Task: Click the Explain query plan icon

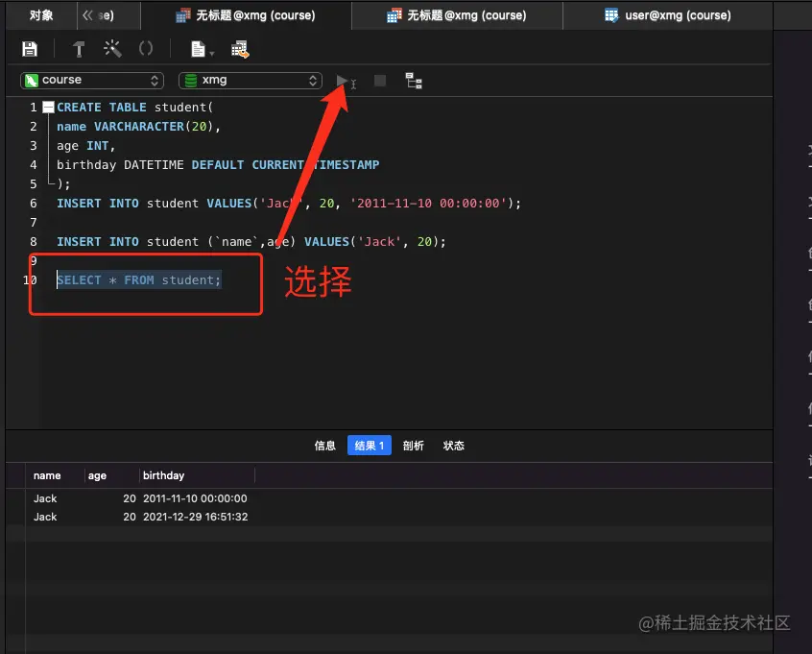Action: pos(414,81)
